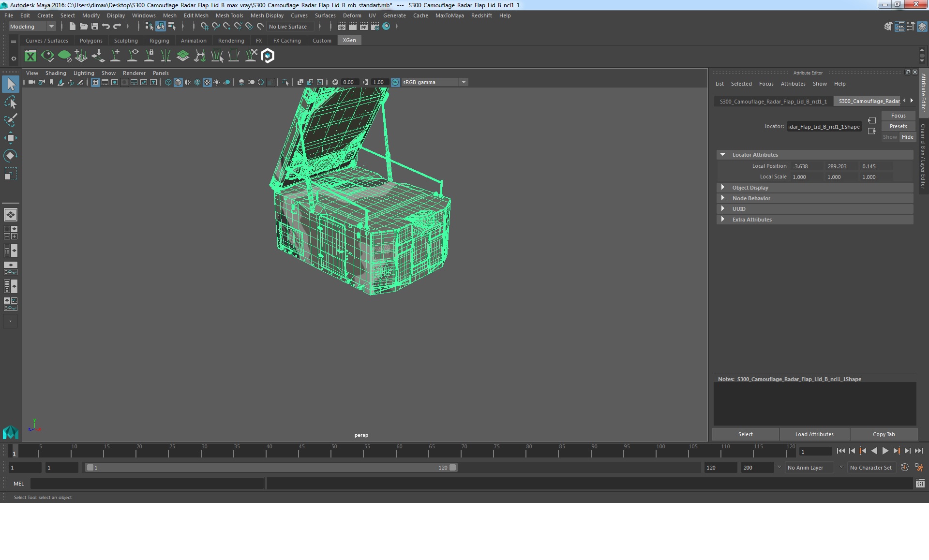Click the XGen preview eye shelf icon
This screenshot has height=560, width=929.
click(x=47, y=56)
